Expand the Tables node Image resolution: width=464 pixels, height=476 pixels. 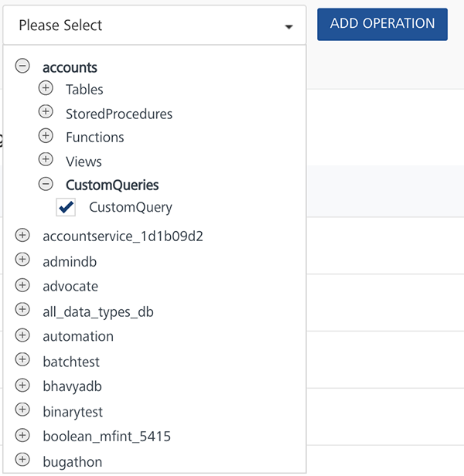pyautogui.click(x=46, y=89)
